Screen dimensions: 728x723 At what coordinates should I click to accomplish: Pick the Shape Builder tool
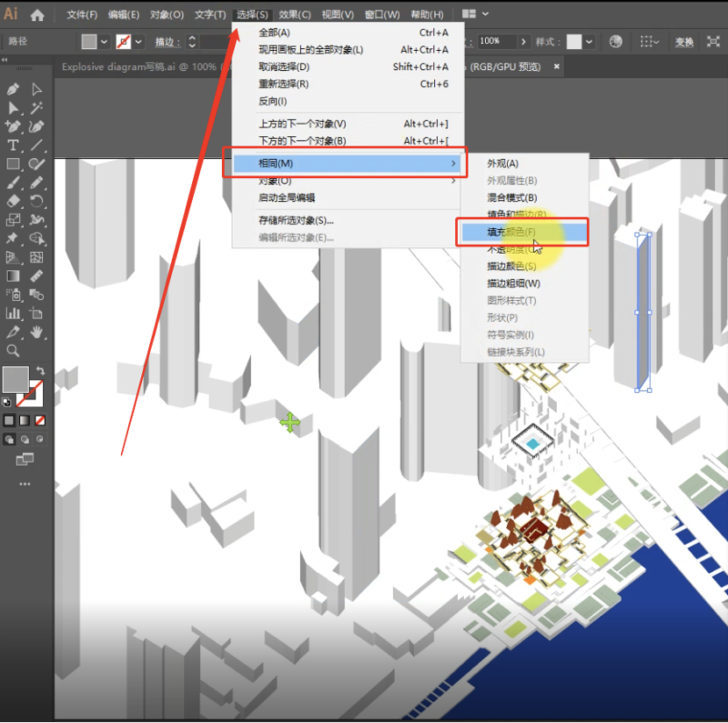tap(37, 238)
